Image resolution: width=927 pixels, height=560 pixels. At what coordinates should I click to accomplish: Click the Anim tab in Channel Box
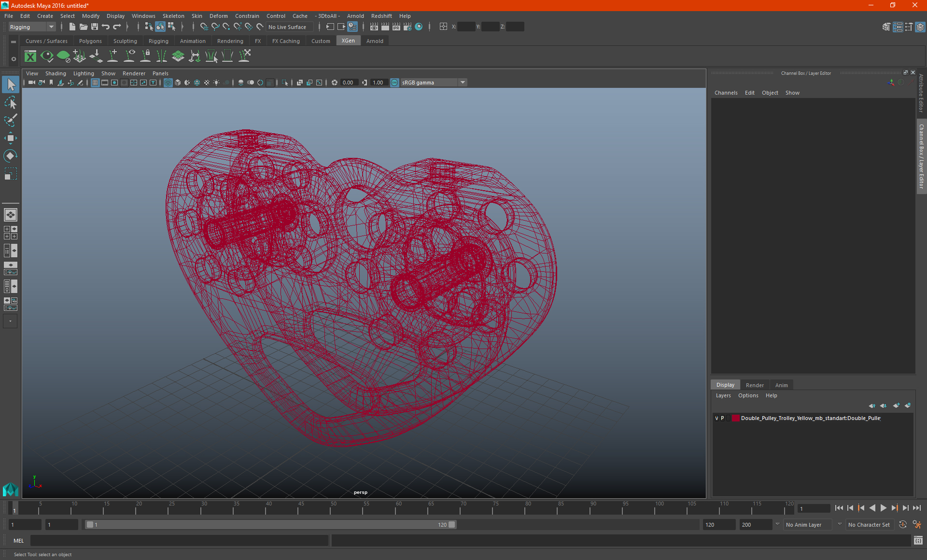coord(782,385)
